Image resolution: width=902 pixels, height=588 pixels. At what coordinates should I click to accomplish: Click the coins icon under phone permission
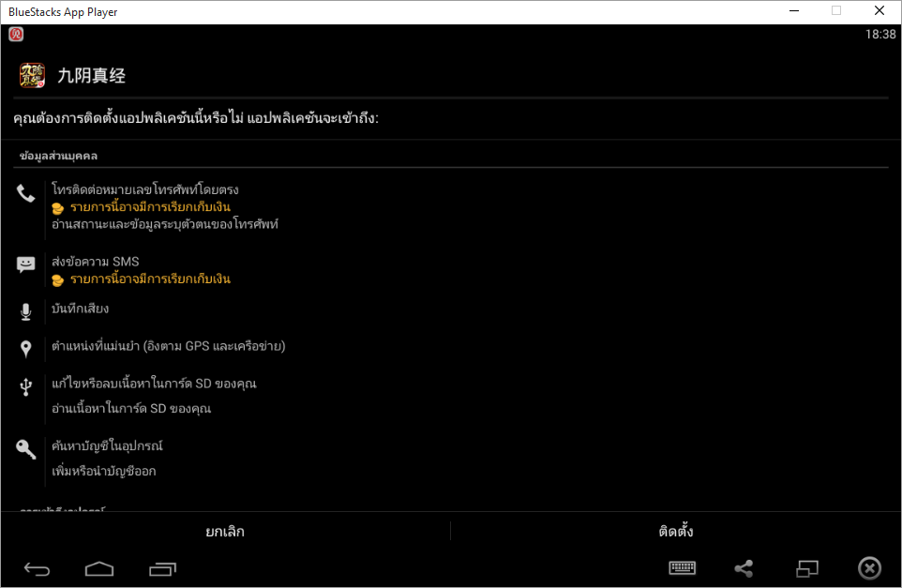[x=57, y=208]
